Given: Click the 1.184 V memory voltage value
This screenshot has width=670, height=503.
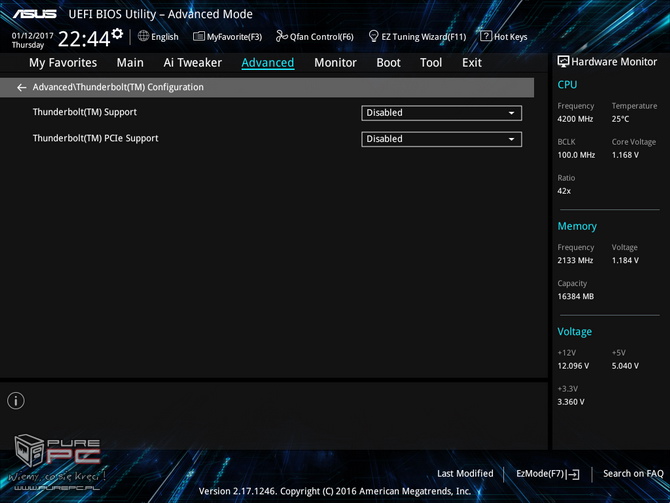Looking at the screenshot, I should click(x=625, y=260).
